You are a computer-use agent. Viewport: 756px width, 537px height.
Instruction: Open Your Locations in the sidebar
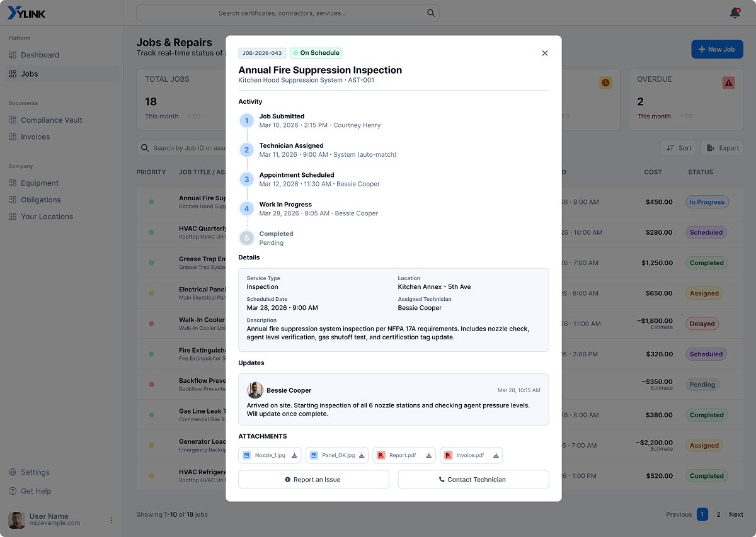point(62,217)
